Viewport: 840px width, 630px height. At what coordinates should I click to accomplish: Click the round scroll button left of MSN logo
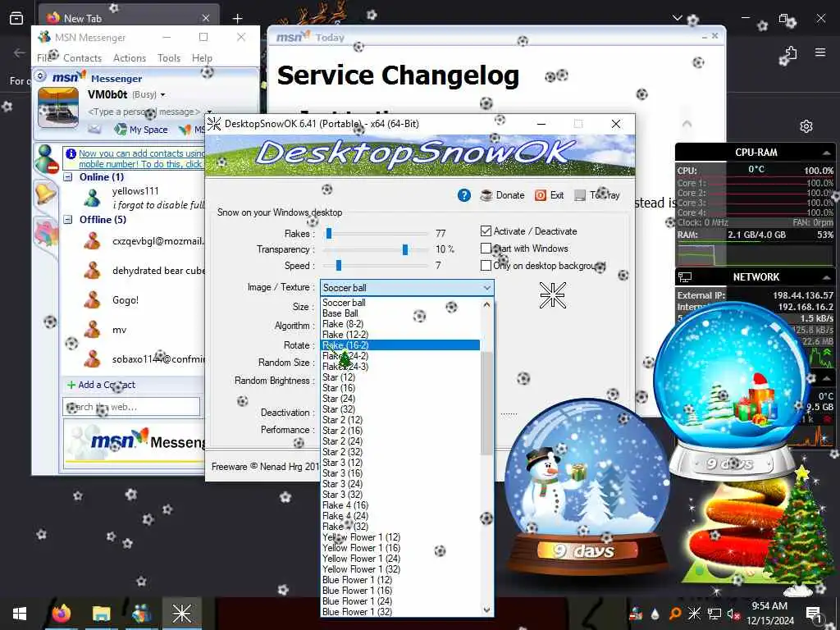tap(40, 76)
